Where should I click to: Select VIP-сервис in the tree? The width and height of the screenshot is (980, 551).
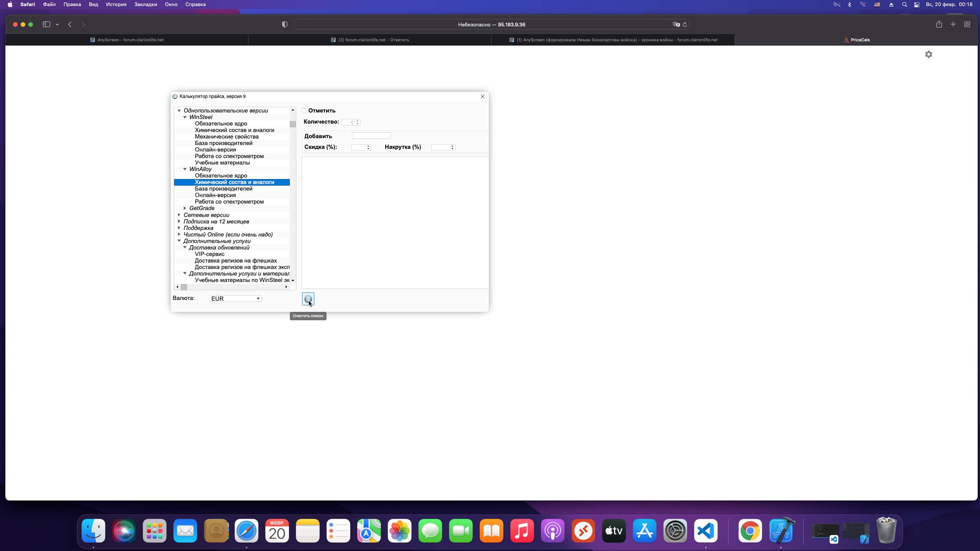209,254
